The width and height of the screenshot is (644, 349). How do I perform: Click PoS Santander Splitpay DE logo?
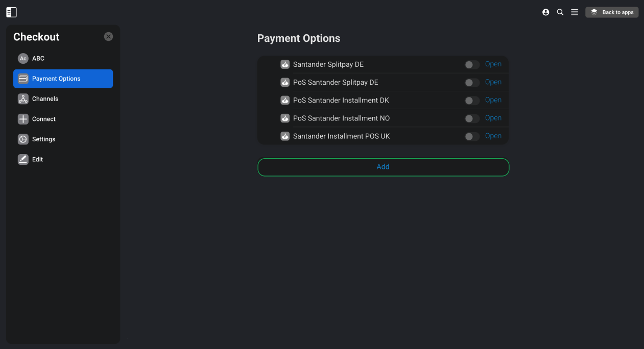[x=285, y=82]
